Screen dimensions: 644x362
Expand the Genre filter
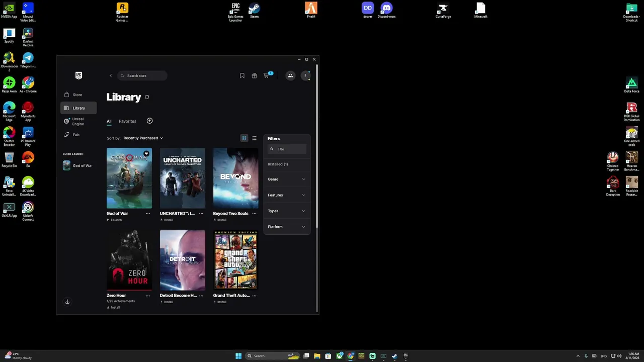click(x=287, y=179)
